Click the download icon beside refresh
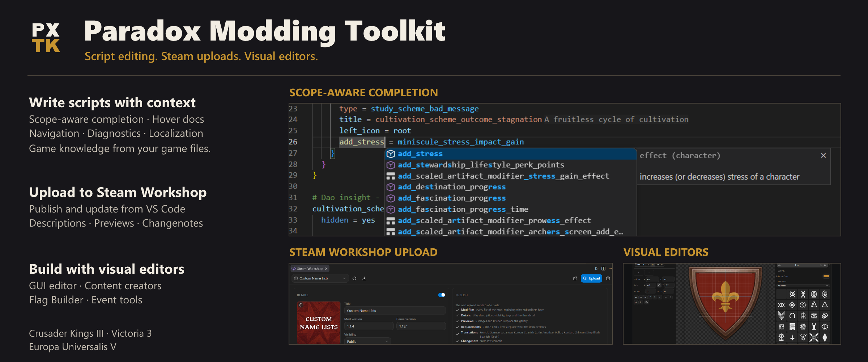 point(365,278)
